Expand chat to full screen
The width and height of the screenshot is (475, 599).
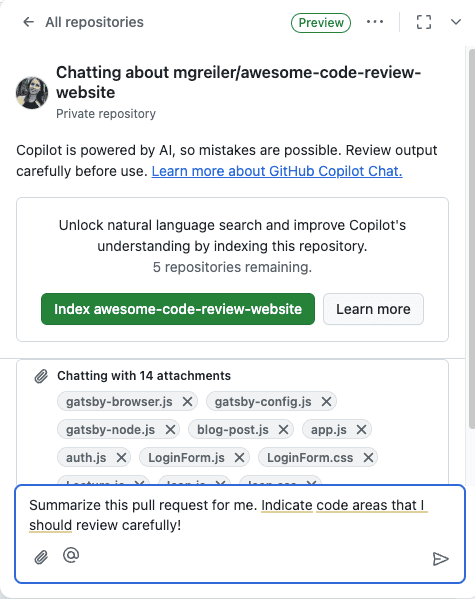[x=424, y=22]
